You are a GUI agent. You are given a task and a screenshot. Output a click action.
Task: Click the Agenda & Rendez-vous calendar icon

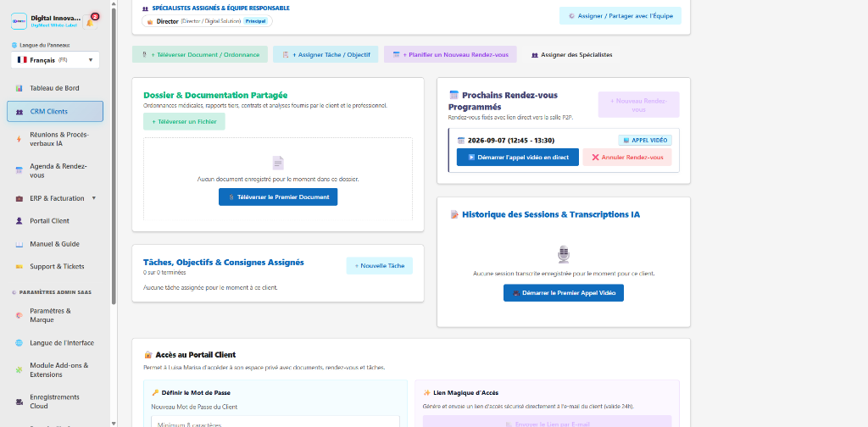(19, 171)
